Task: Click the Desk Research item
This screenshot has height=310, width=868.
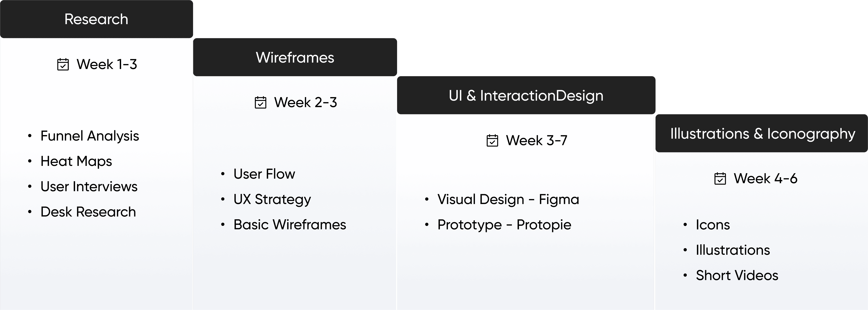Action: pyautogui.click(x=88, y=212)
